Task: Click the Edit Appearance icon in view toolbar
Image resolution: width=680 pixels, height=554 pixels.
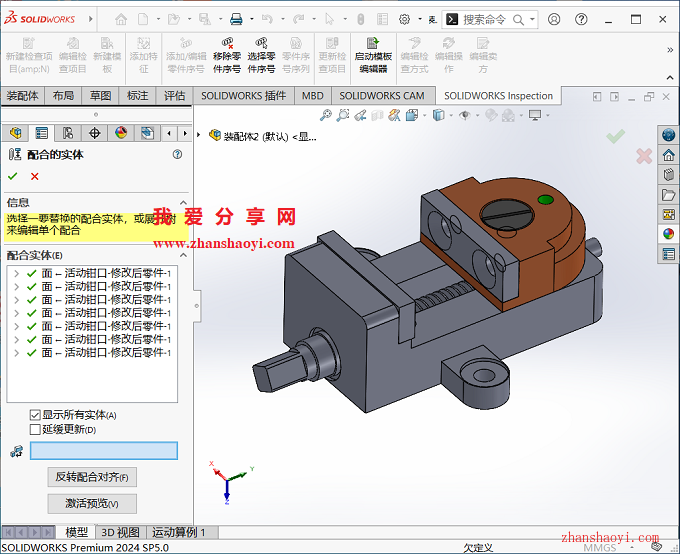Action: coord(491,115)
